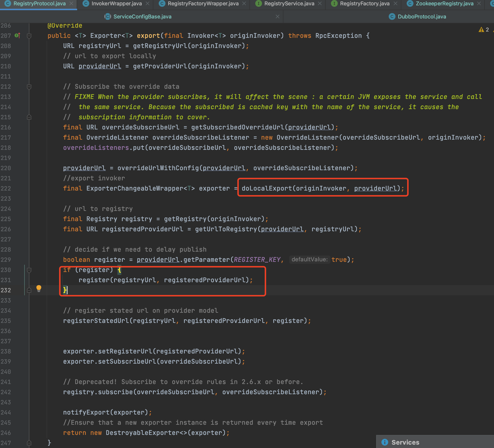Close the RegistryService.java tab
Screen dimensions: 494x448
coord(320,3)
